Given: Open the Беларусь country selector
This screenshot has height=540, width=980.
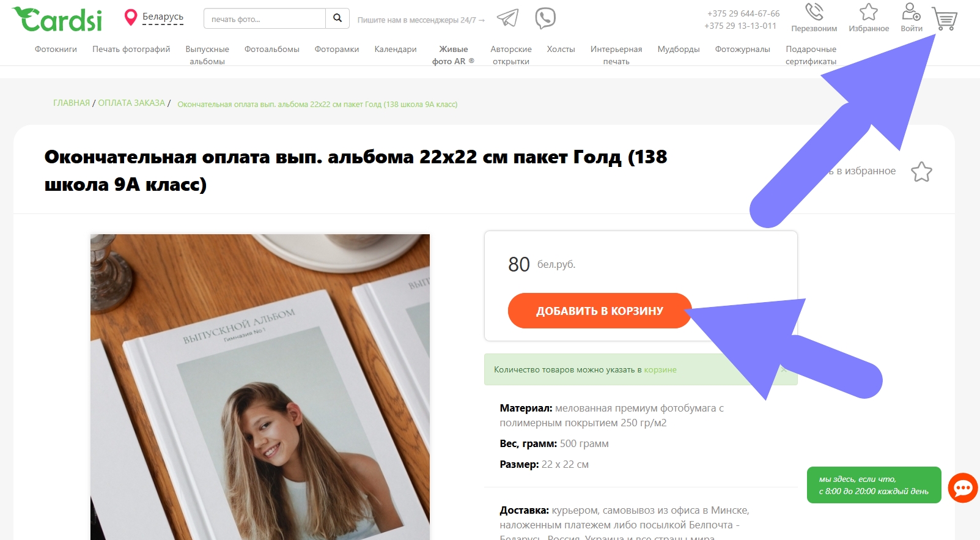Looking at the screenshot, I should (x=163, y=17).
